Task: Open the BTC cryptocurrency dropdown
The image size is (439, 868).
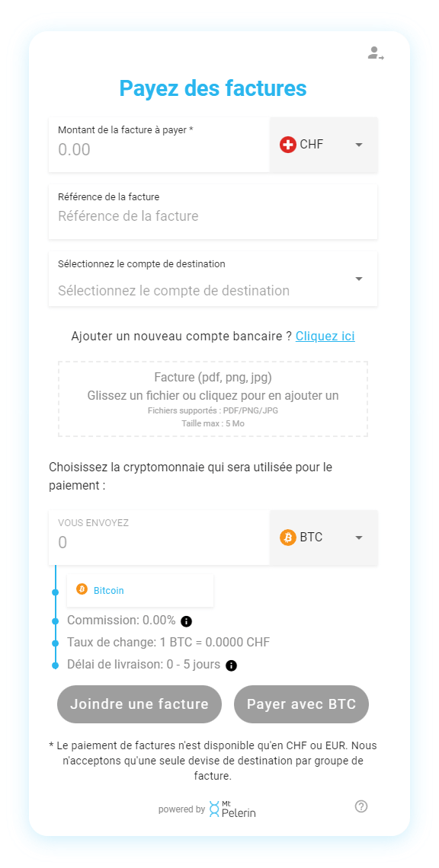Action: point(357,538)
